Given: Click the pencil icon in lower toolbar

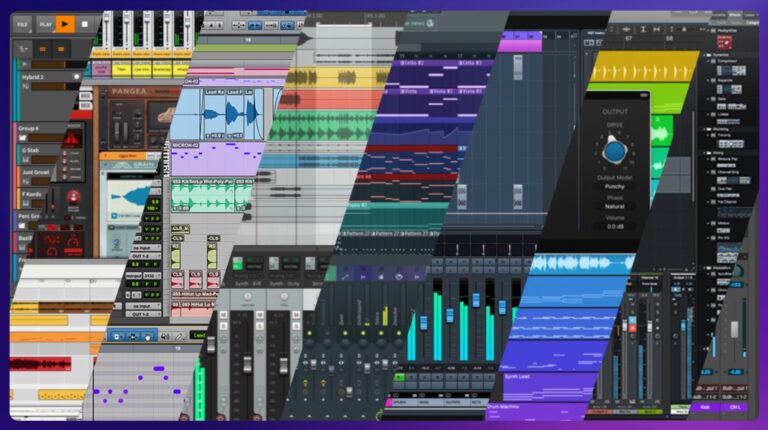Looking at the screenshot, I should [x=180, y=336].
